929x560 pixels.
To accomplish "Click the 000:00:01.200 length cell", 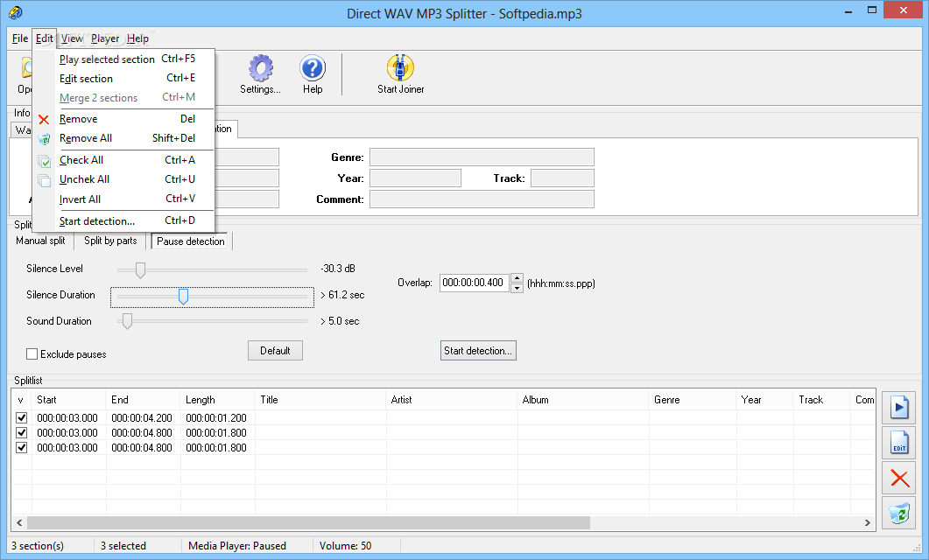I will (x=216, y=418).
